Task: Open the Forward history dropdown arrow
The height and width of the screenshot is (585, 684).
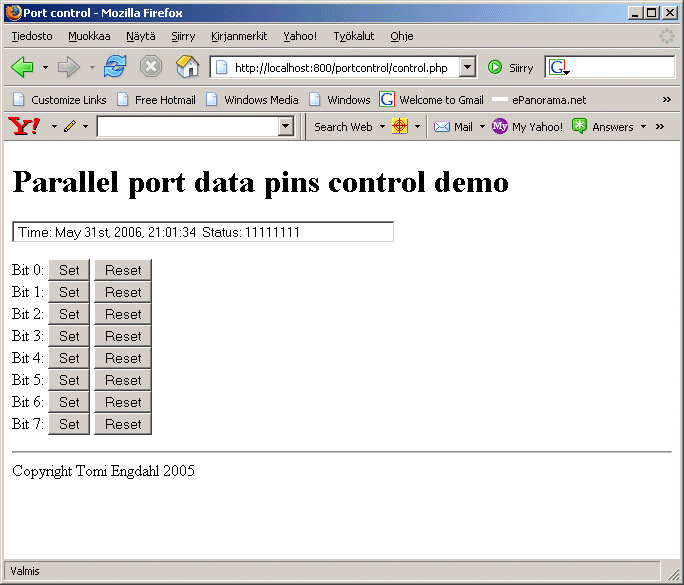Action: (92, 68)
